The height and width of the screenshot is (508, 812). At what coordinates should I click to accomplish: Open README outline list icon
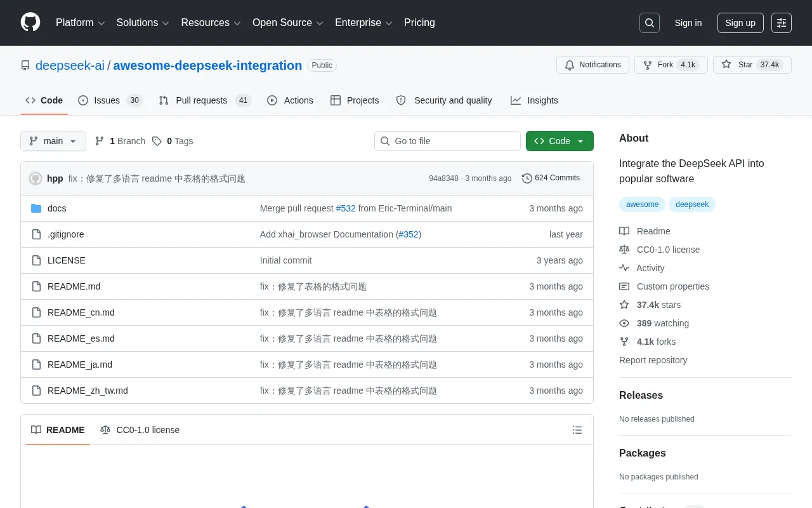pos(577,430)
